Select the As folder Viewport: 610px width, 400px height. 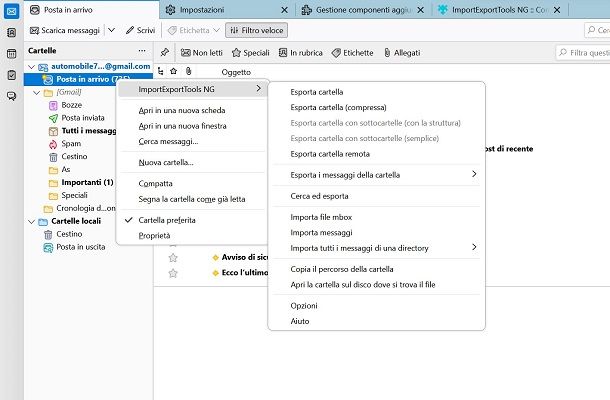coord(66,169)
